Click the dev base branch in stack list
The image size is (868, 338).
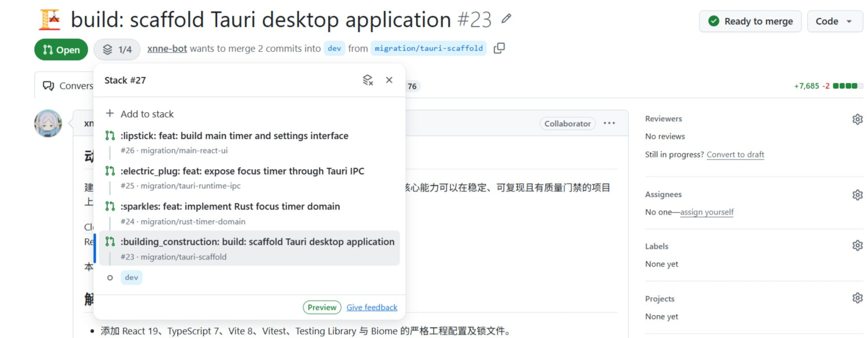(x=132, y=277)
